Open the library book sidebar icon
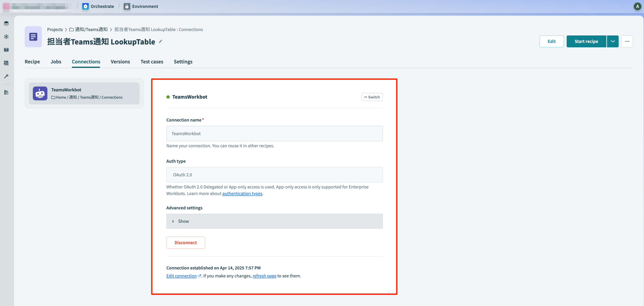The height and width of the screenshot is (306, 644). (x=6, y=50)
